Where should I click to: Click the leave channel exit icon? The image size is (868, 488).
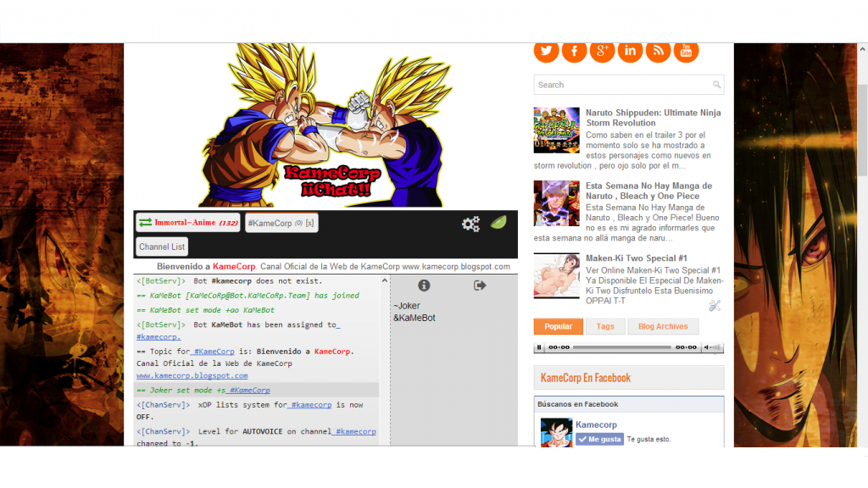click(480, 286)
